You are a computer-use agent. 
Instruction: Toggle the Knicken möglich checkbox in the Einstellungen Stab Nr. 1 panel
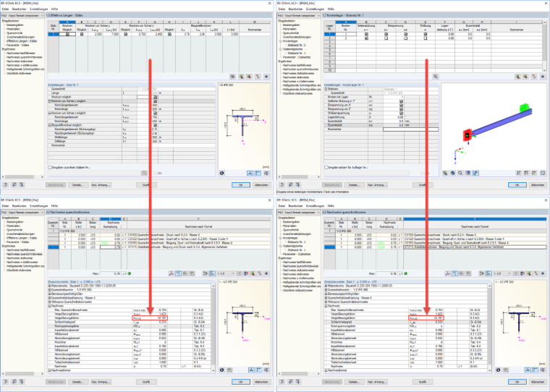[155, 97]
